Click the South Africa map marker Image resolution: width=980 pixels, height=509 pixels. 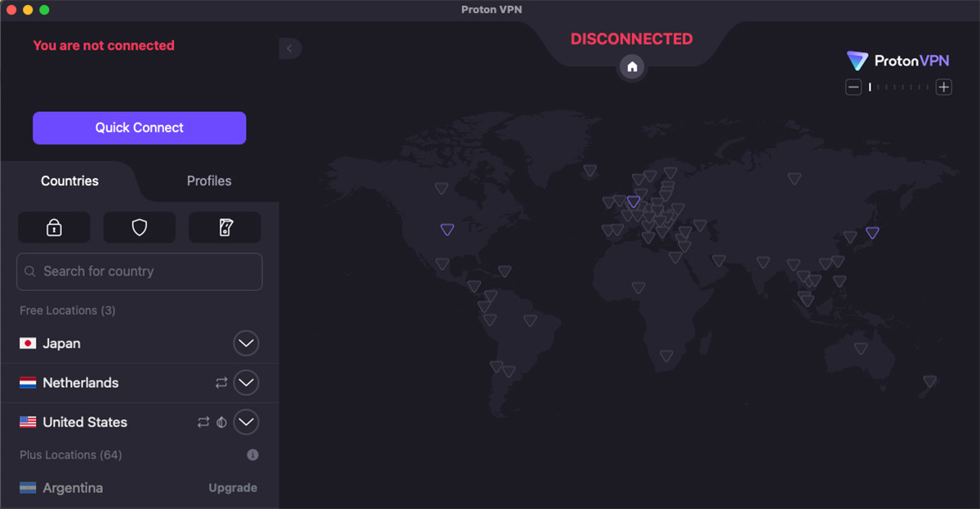(666, 356)
